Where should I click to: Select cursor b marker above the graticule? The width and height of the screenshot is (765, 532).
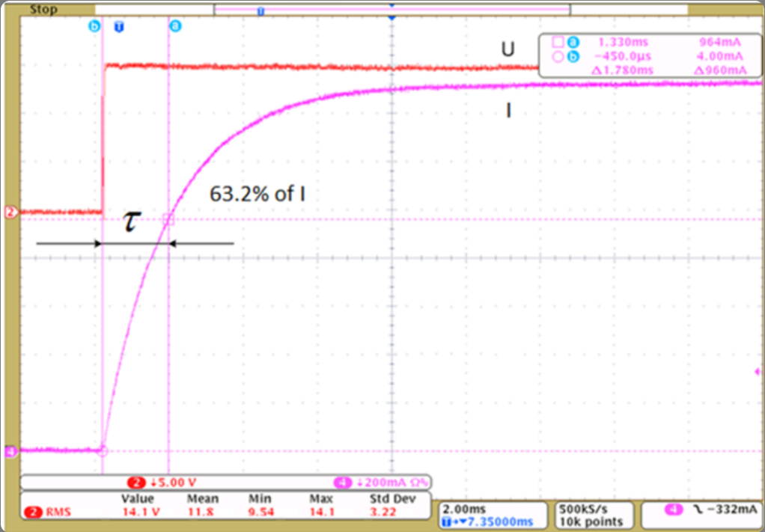point(94,26)
